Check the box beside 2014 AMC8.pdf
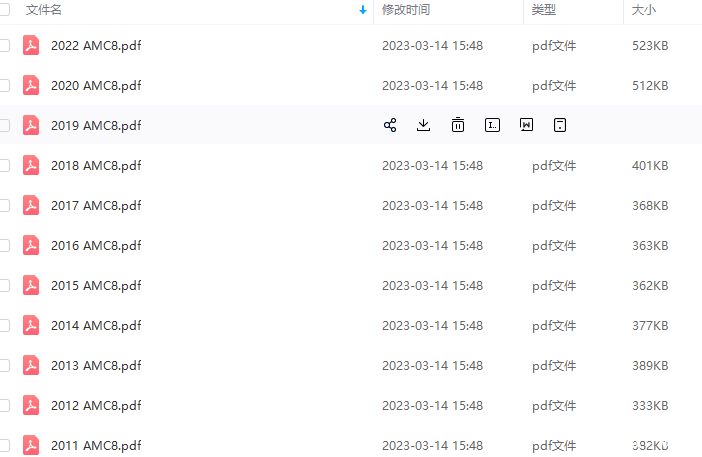 (x=4, y=325)
